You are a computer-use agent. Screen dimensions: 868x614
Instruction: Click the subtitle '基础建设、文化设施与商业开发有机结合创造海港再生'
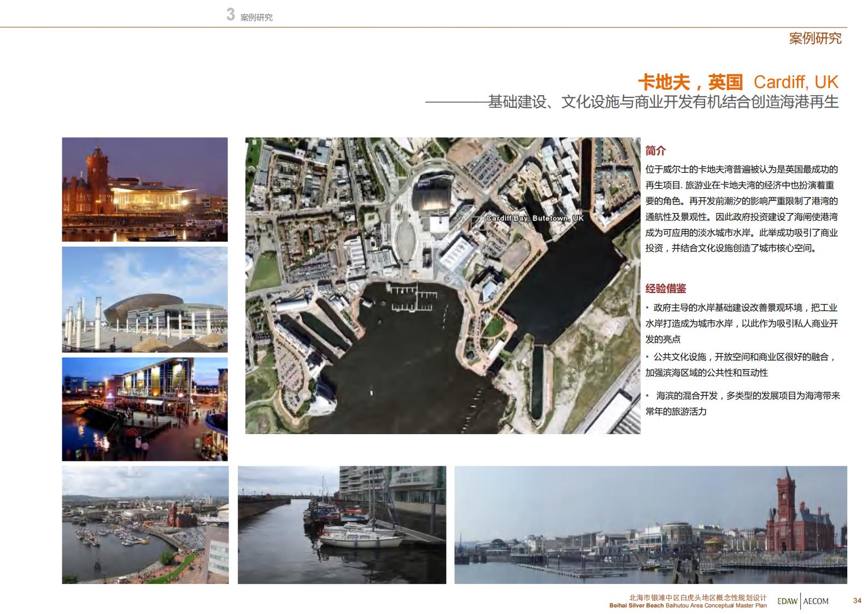pyautogui.click(x=663, y=102)
